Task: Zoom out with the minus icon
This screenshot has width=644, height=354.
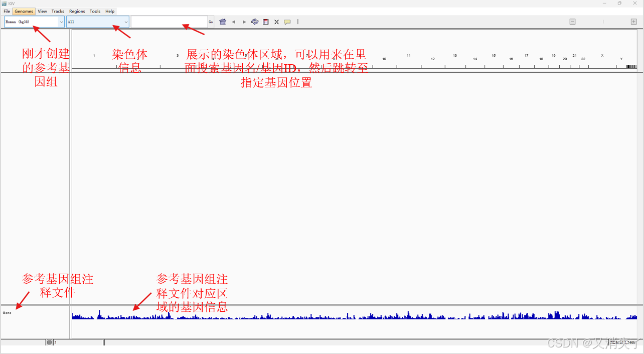Action: pyautogui.click(x=572, y=22)
